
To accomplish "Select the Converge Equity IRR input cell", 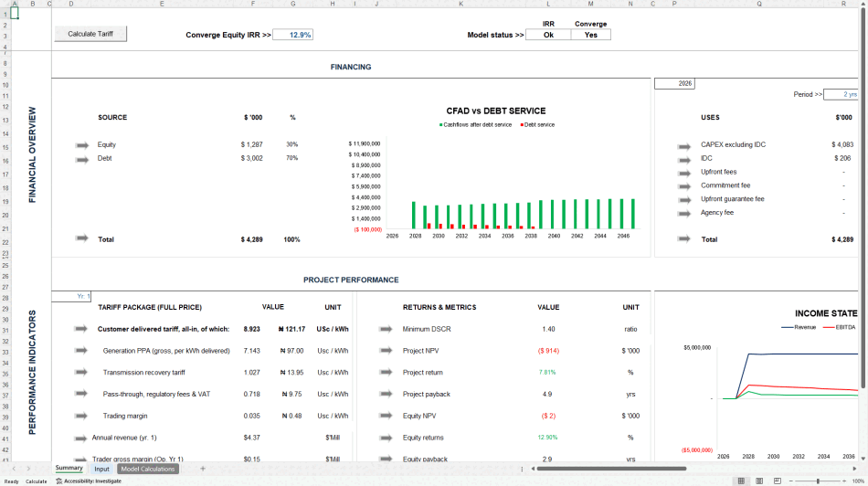I will pyautogui.click(x=293, y=35).
